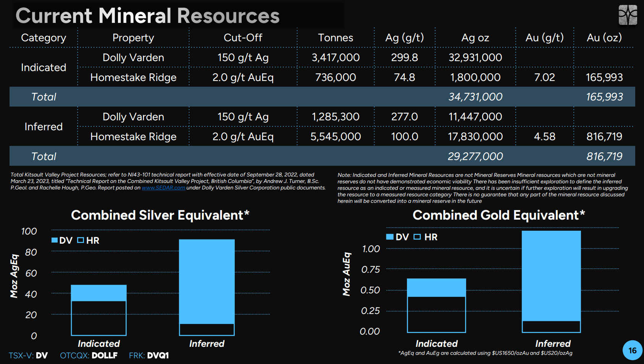
Task: Click the tonnes value 736,000
Action: coord(336,78)
